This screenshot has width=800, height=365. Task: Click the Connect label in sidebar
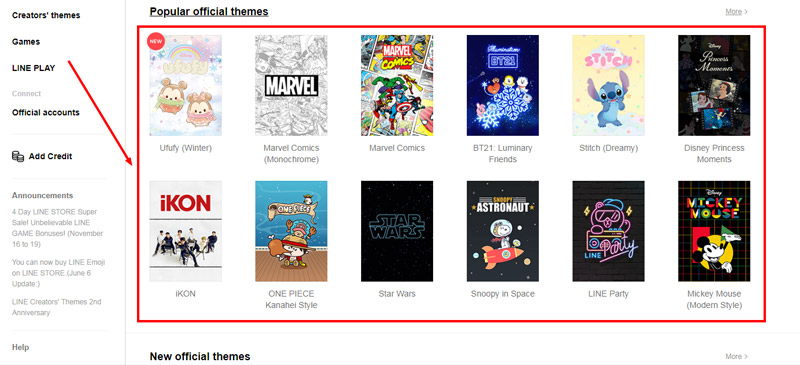tap(27, 94)
